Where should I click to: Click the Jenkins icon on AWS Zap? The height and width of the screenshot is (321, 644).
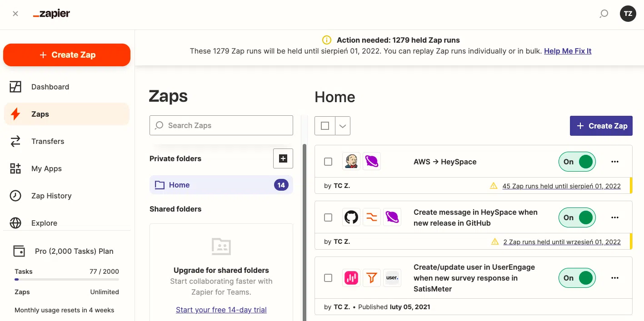351,161
